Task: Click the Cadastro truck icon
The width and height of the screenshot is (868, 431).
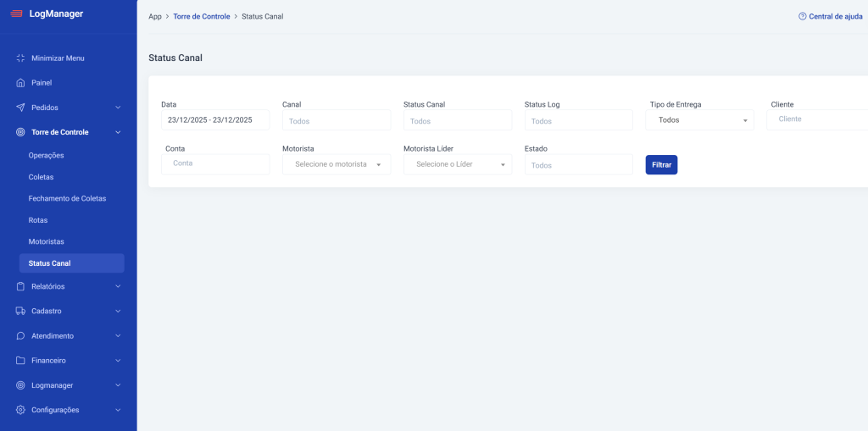Action: point(20,311)
